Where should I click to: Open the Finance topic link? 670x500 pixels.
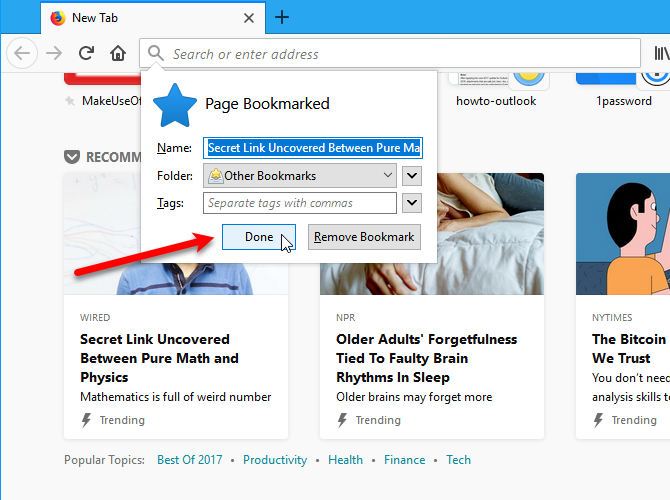pyautogui.click(x=405, y=460)
